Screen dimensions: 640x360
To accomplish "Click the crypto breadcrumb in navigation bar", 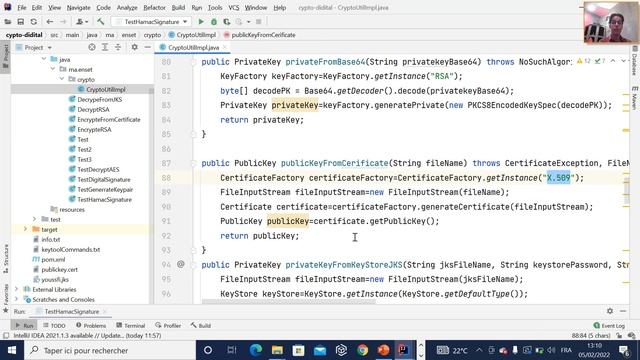I will coord(152,35).
